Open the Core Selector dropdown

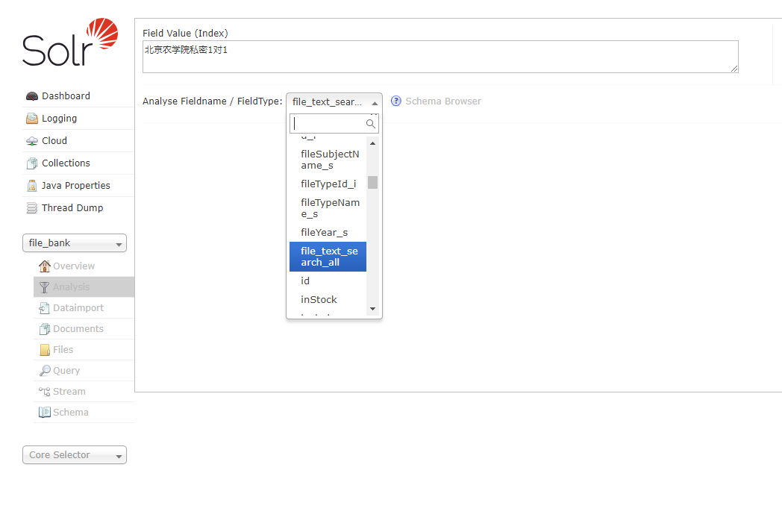click(75, 455)
